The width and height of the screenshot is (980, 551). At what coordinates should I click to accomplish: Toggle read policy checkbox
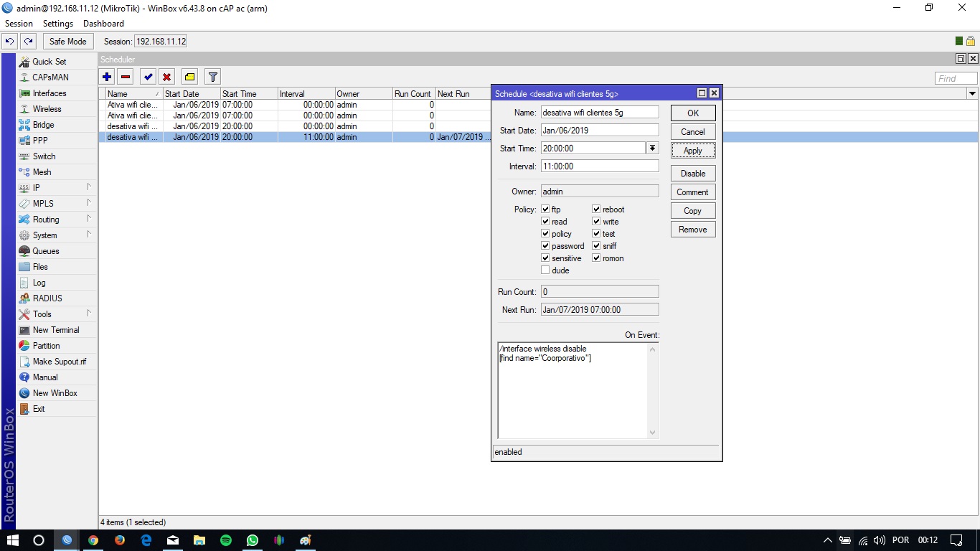point(545,222)
